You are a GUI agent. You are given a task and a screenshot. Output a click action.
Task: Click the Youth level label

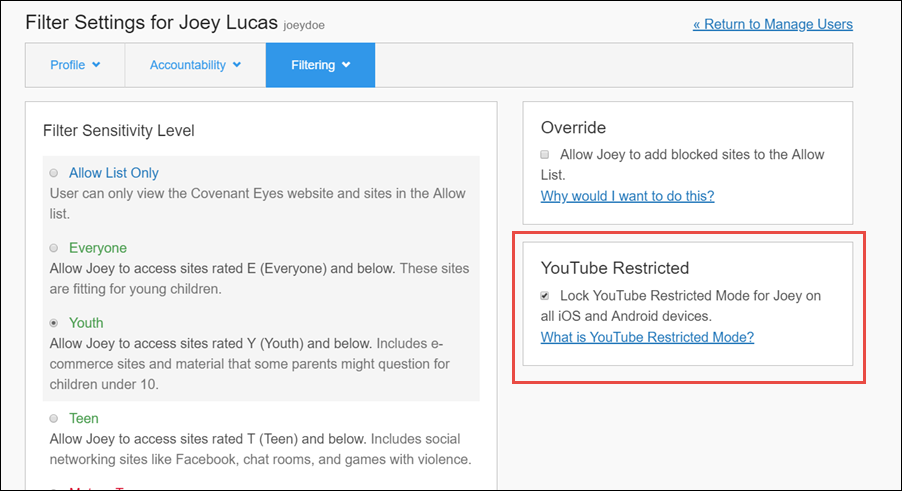coord(86,323)
